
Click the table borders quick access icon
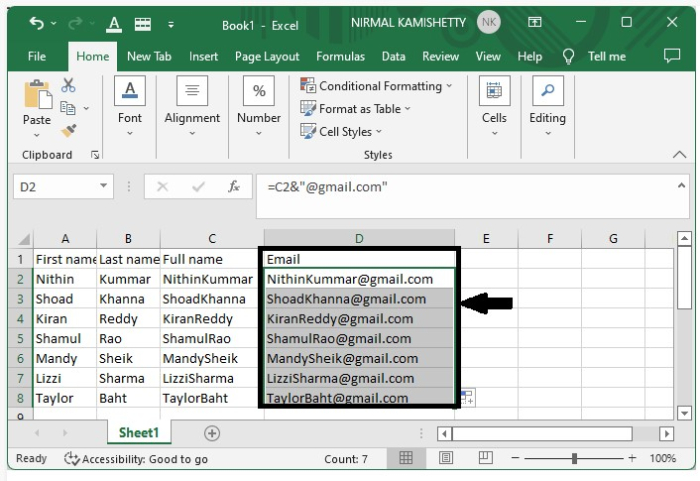coord(143,24)
